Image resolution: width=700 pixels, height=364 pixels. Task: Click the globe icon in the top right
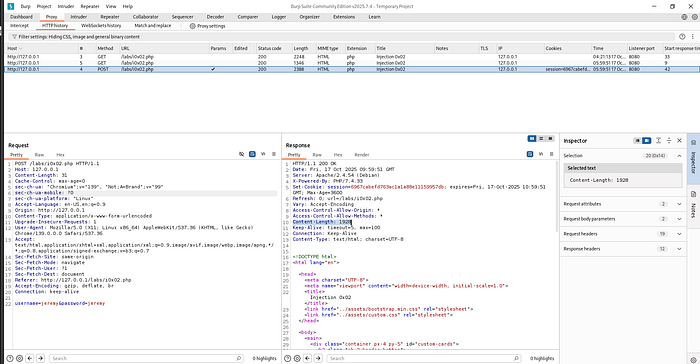(684, 17)
